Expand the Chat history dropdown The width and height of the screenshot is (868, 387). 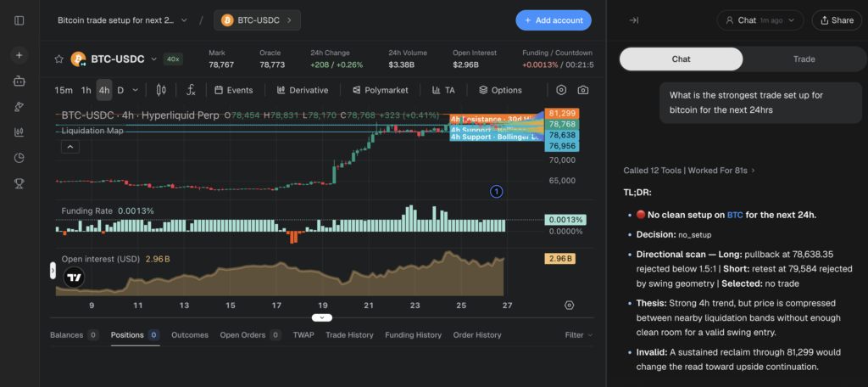tap(760, 20)
